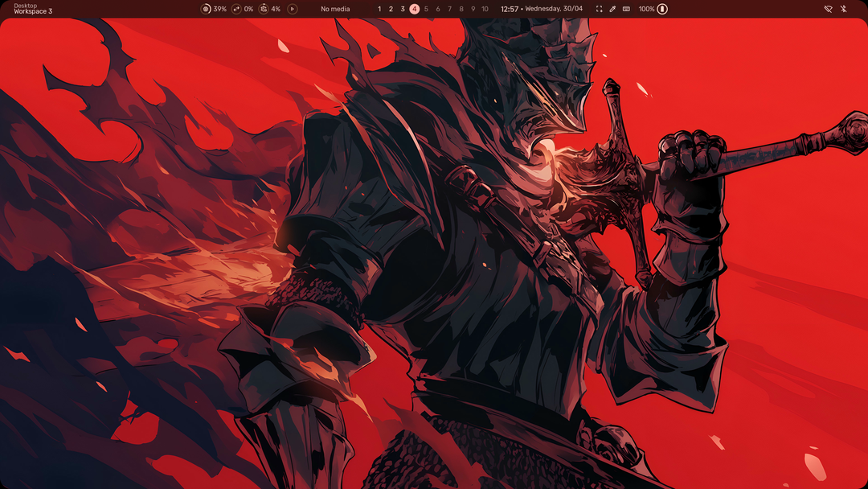
Task: Click the media play button in the bar
Action: (x=293, y=9)
